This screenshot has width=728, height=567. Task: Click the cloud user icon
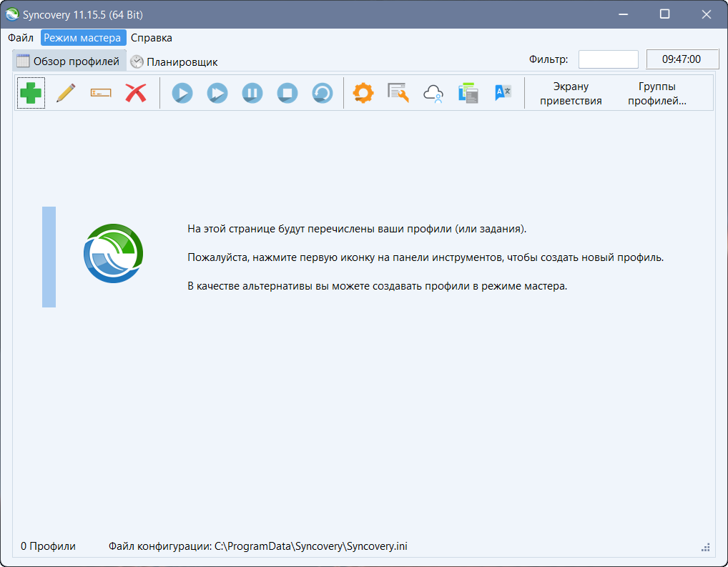(433, 93)
